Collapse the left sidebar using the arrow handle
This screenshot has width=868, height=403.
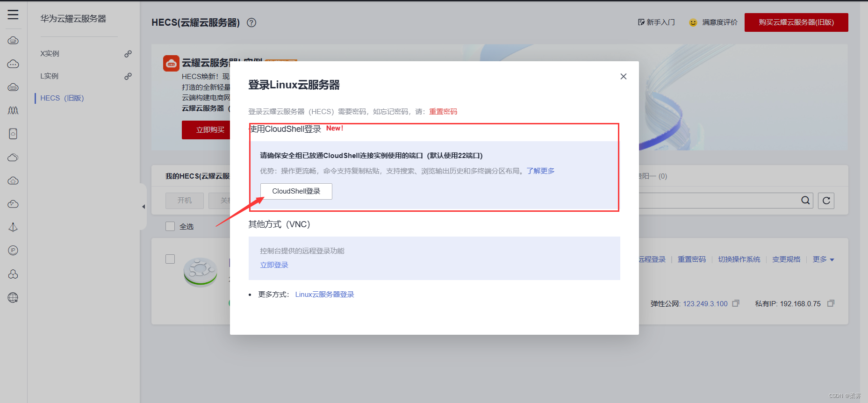point(143,207)
